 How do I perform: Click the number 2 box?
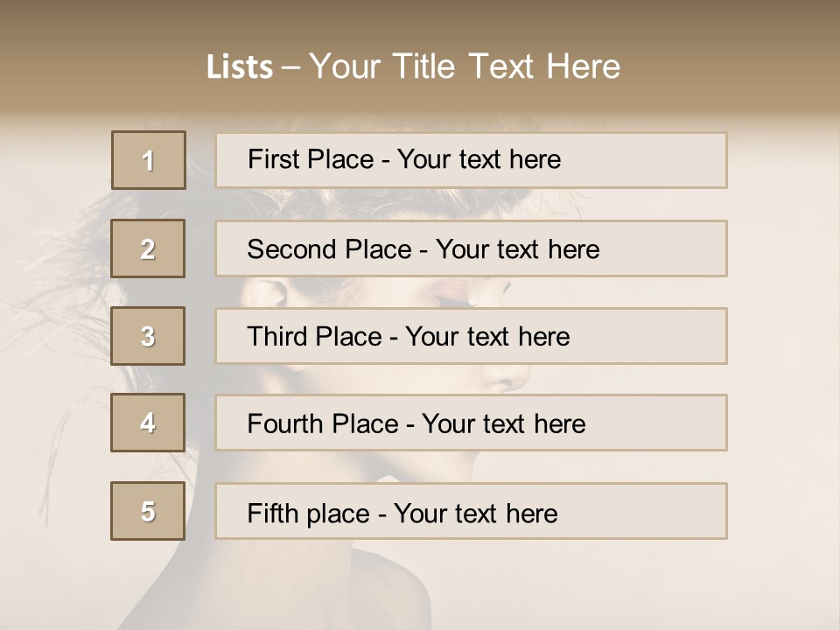click(x=148, y=248)
